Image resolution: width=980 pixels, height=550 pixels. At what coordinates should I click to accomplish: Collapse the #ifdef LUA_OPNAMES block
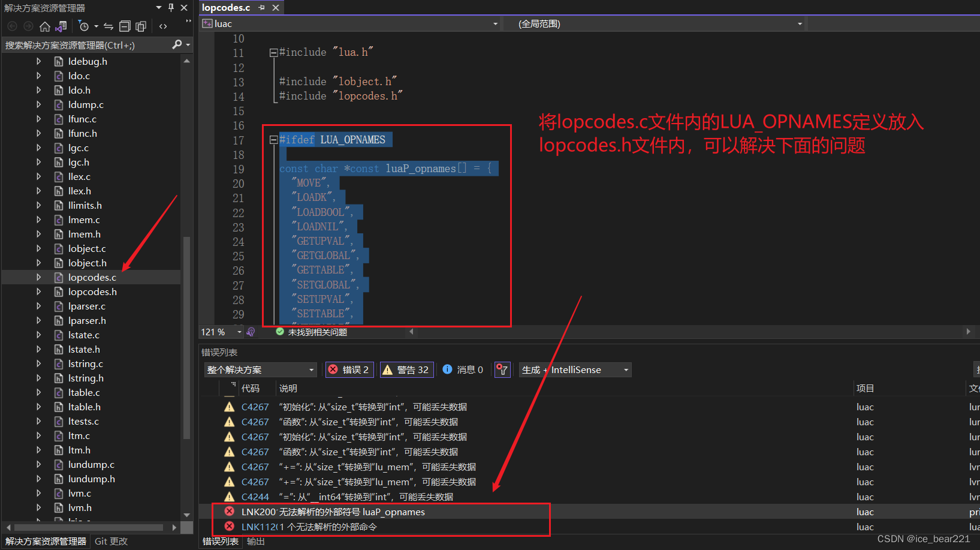273,140
